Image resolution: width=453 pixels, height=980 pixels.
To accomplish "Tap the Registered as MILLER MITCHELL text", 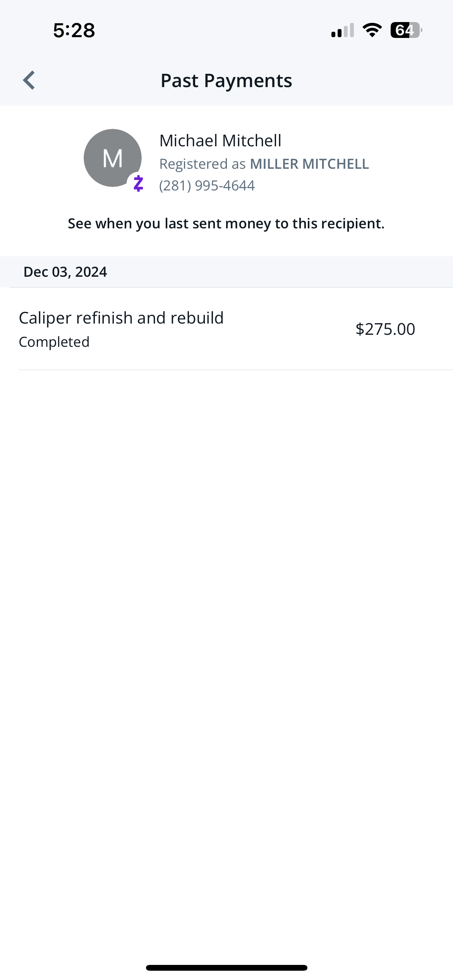I will tap(264, 164).
